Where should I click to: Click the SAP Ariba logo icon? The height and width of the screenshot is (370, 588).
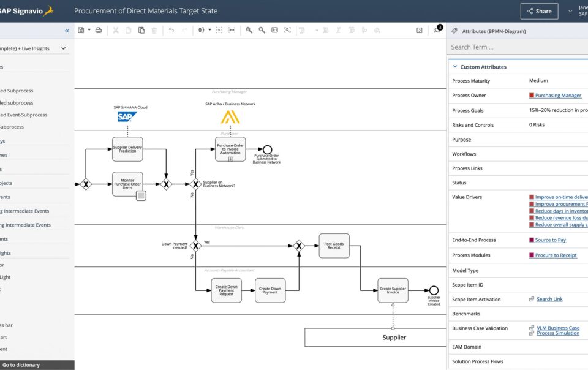pos(230,117)
